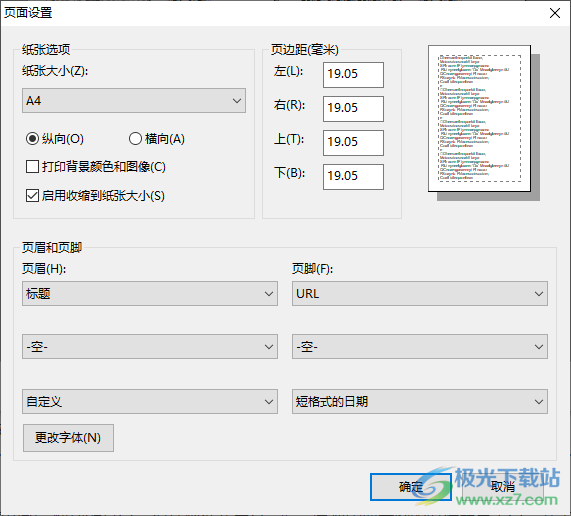Screen dimensions: 571x516
Task: Enable 打印背景颜色和图像(C) checkbox
Action: (96, 167)
